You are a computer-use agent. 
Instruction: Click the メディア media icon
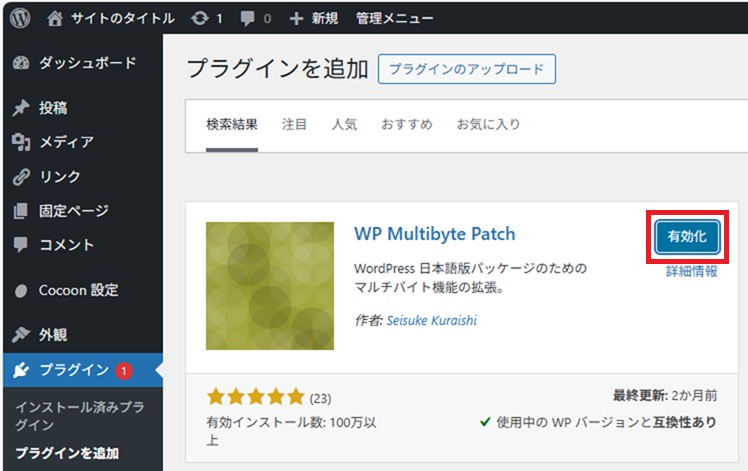(21, 142)
